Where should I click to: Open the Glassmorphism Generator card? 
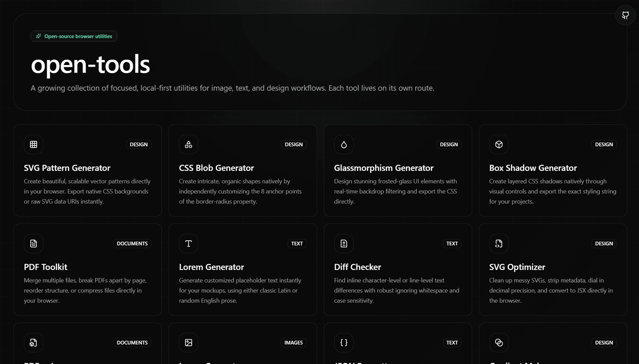point(398,170)
